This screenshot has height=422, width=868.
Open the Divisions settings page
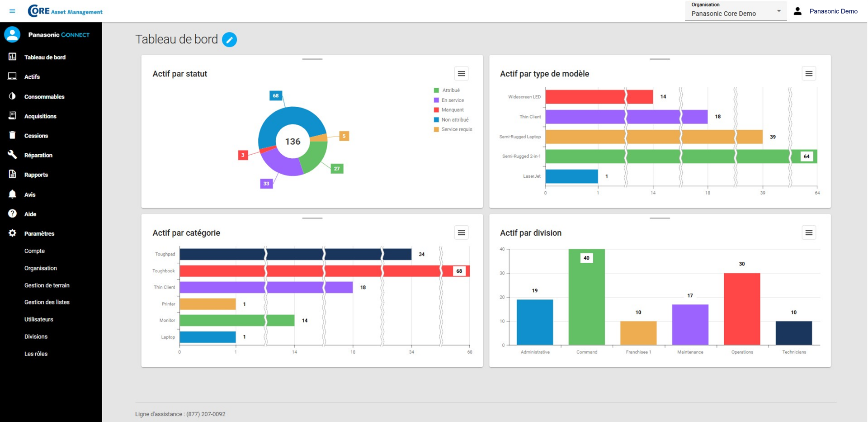tap(36, 337)
